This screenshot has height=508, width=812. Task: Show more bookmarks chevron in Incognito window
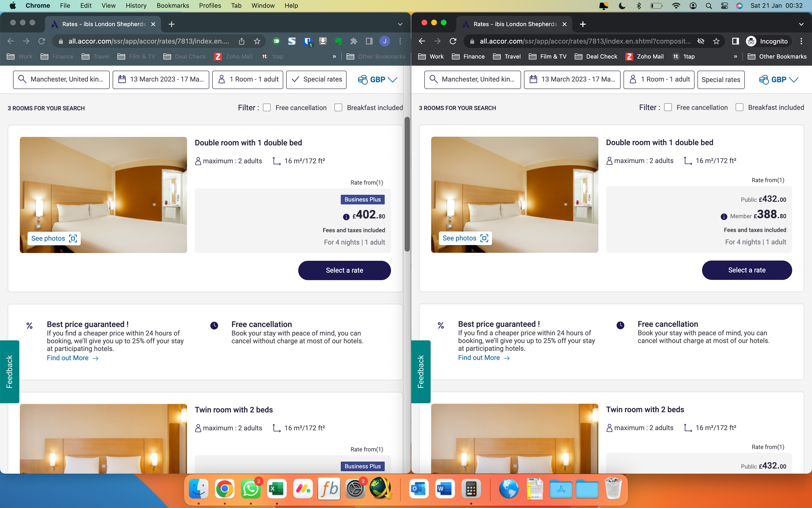point(735,56)
